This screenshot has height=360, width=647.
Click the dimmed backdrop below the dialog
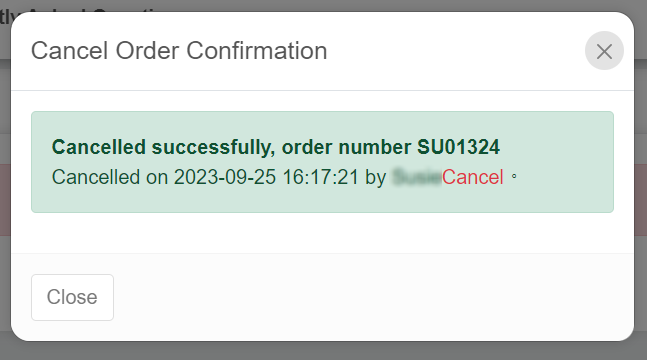coord(324,351)
